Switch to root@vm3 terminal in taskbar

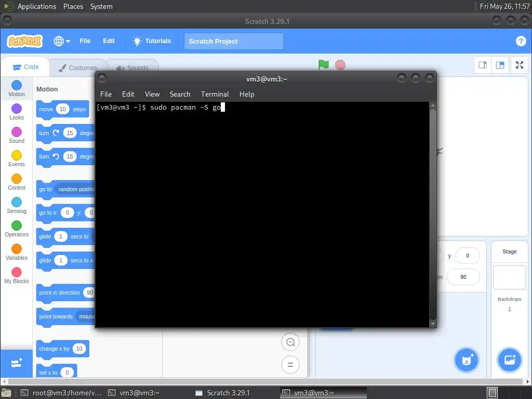(61, 393)
